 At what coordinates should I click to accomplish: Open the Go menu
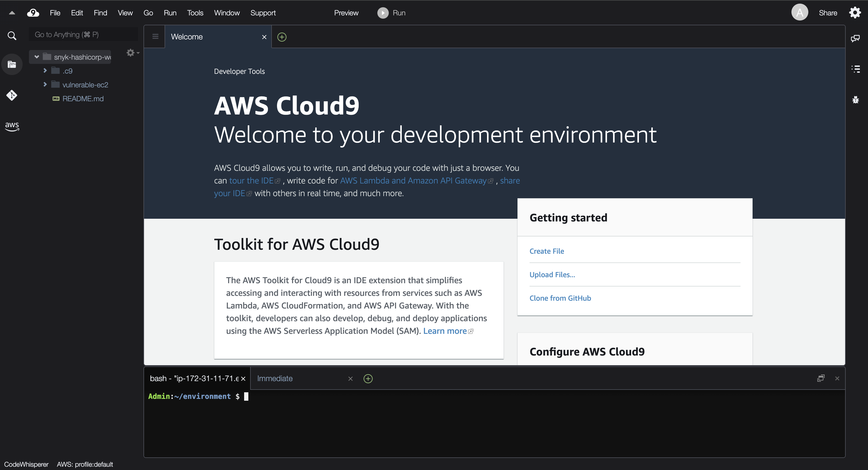click(x=148, y=13)
